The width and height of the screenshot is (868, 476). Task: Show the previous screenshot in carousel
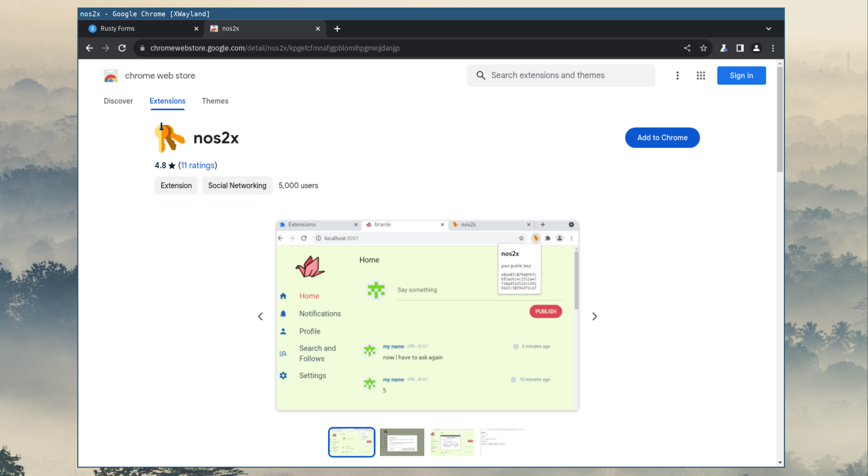pos(260,317)
